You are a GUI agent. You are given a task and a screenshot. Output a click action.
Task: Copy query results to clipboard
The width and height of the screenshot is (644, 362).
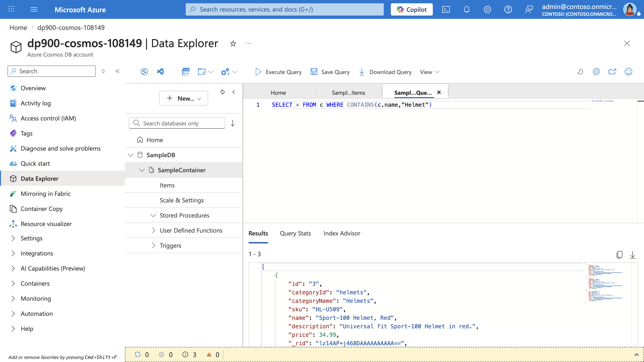(619, 255)
